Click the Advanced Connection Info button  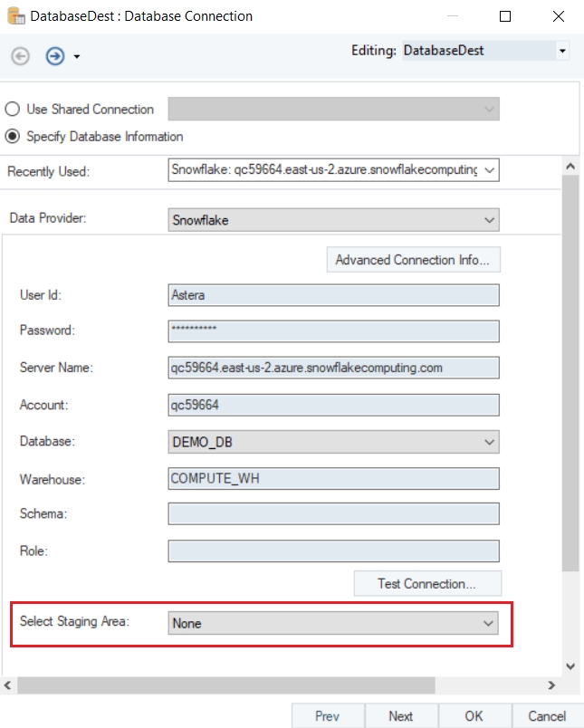[x=413, y=260]
